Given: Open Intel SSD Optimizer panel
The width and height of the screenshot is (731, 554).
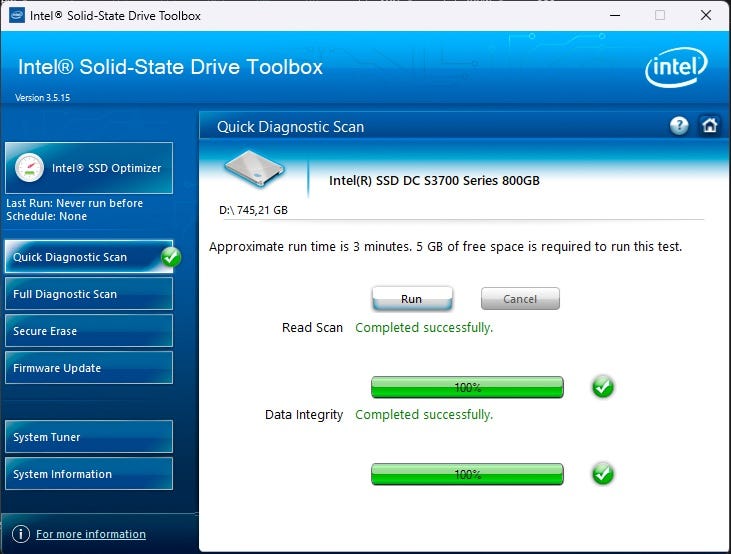Looking at the screenshot, I should point(89,168).
